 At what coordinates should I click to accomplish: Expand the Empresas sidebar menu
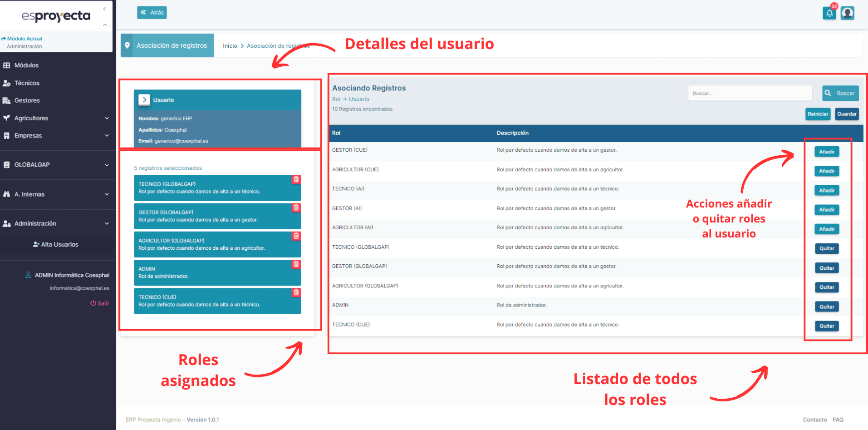(x=107, y=135)
